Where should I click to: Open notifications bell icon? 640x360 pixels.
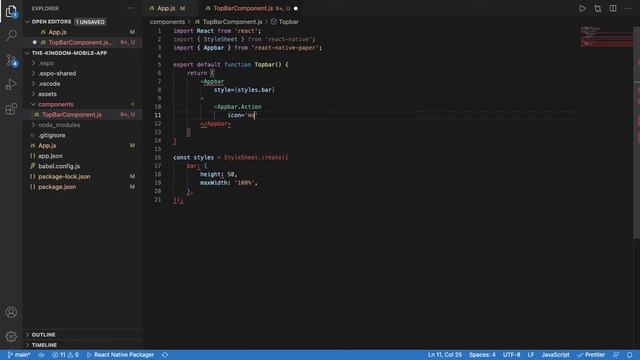[x=630, y=355]
